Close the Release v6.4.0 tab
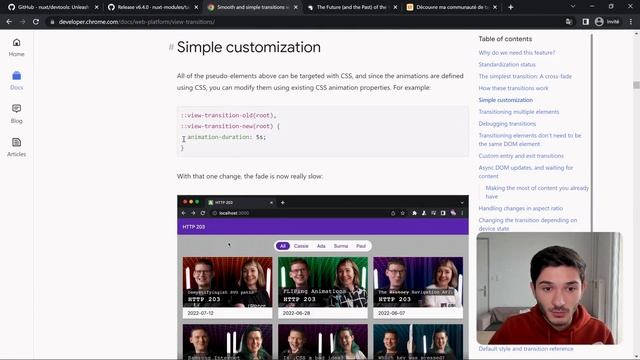 pyautogui.click(x=196, y=7)
